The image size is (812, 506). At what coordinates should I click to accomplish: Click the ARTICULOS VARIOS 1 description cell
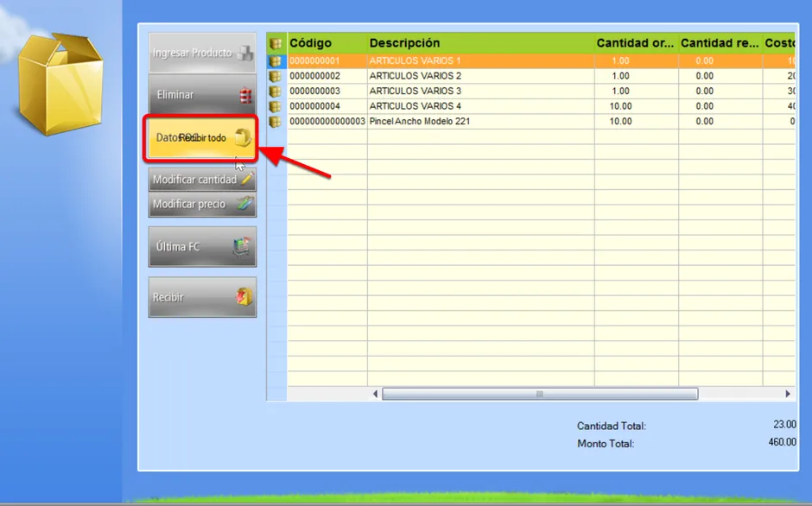(x=480, y=61)
